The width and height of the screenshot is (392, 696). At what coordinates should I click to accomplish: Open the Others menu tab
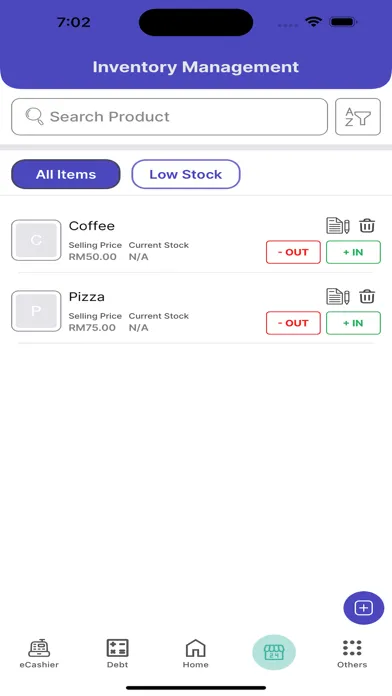click(352, 653)
